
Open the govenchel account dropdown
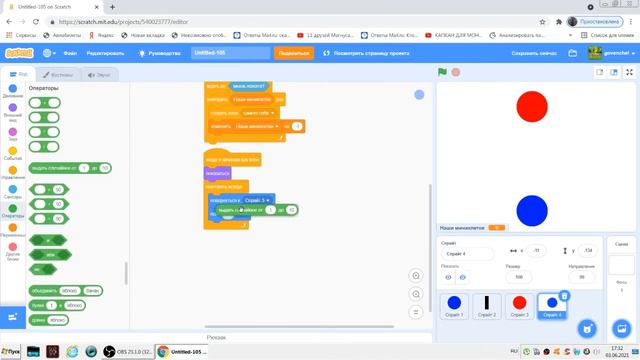click(x=611, y=53)
